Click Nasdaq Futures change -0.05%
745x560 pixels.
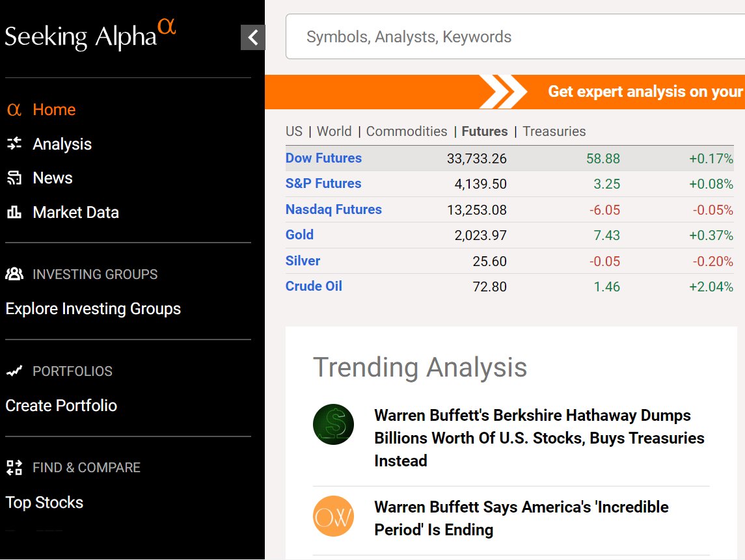[x=712, y=210]
